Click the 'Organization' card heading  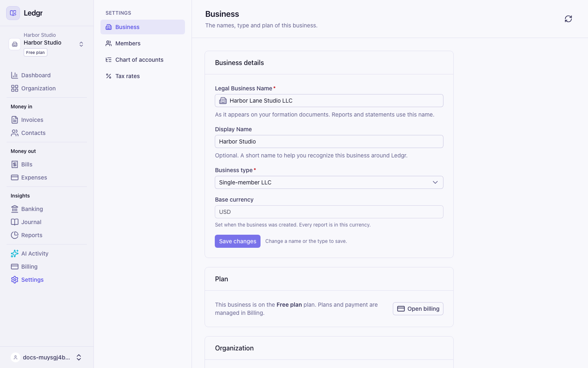point(234,348)
